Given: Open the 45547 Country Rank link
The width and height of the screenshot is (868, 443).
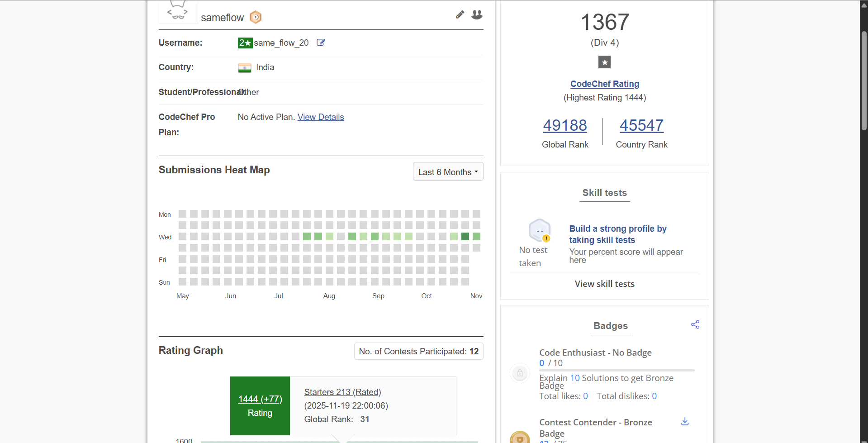Looking at the screenshot, I should [641, 125].
